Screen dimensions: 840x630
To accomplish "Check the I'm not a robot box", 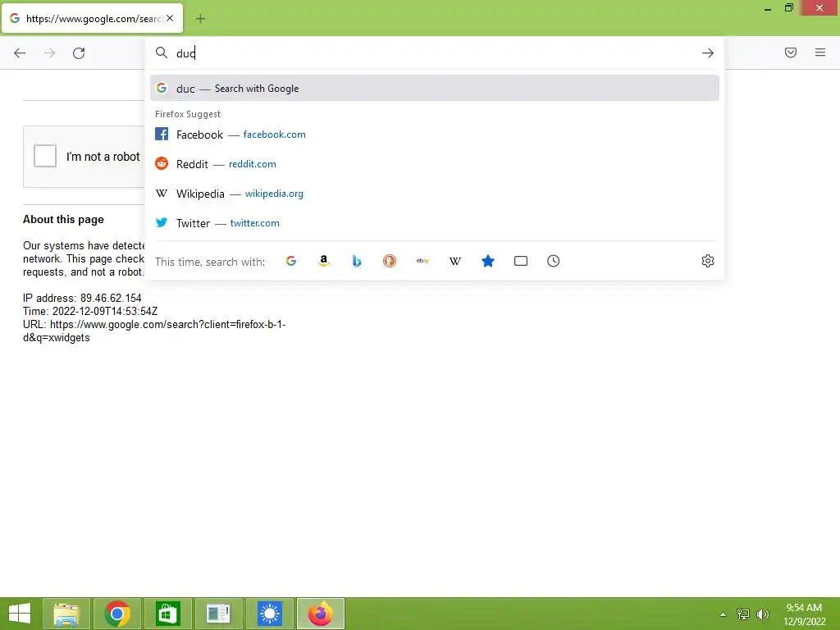I will pos(45,156).
